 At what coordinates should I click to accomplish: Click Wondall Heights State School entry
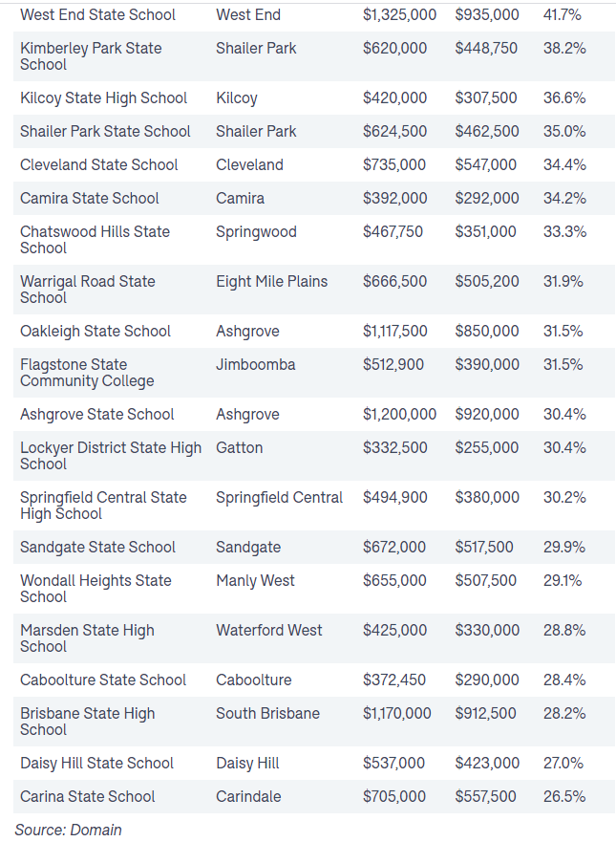(x=96, y=589)
